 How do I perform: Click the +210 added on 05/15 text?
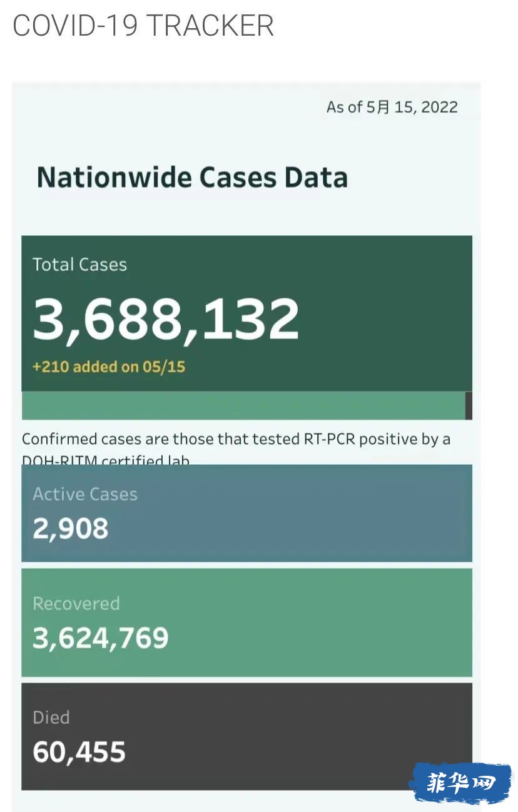pyautogui.click(x=109, y=367)
